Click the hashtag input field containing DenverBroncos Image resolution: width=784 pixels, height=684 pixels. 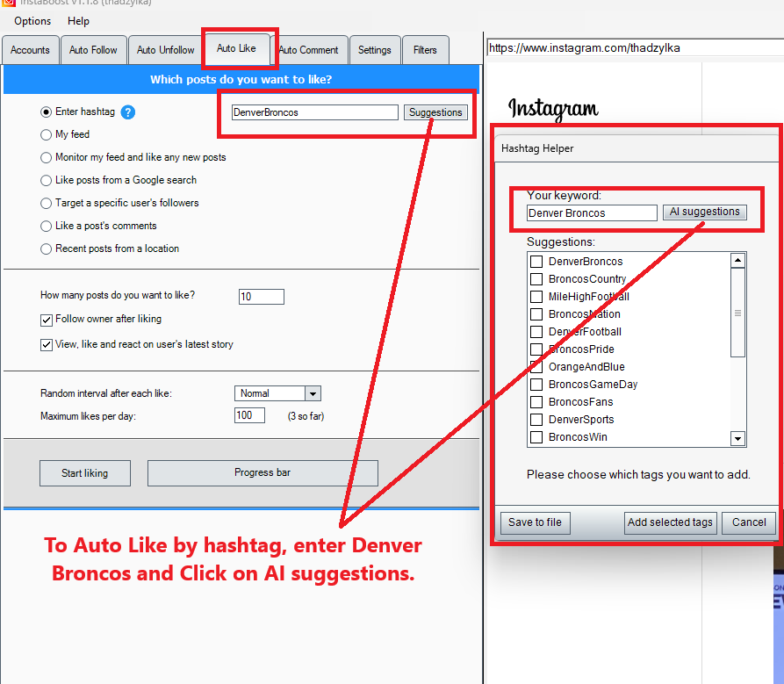coord(315,112)
